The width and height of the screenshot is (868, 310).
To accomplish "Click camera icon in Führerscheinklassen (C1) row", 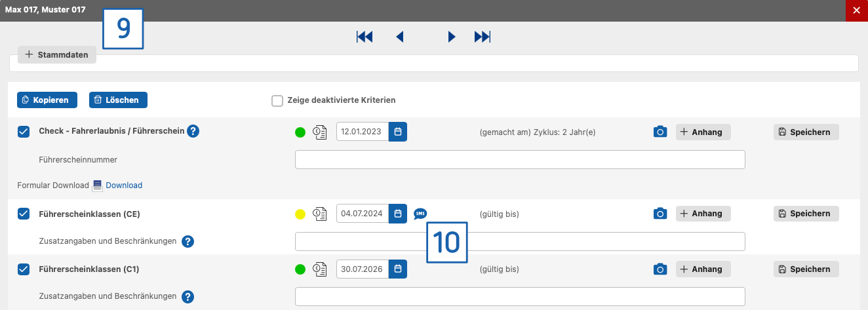I will pyautogui.click(x=660, y=269).
